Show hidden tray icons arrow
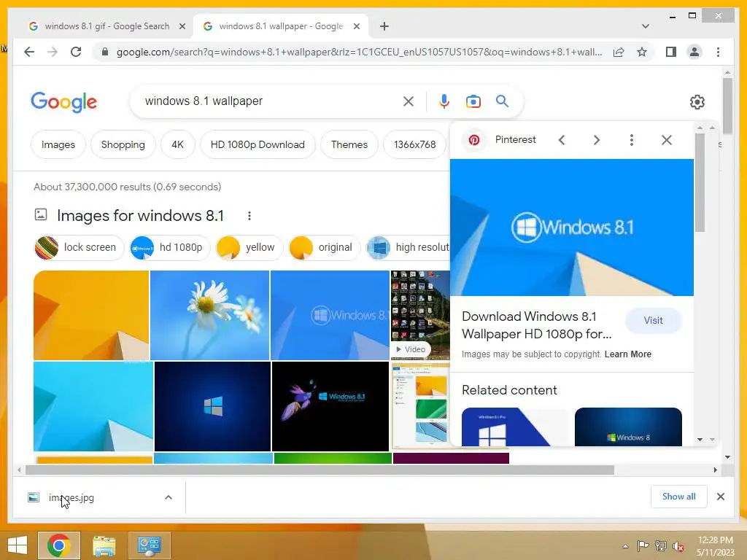Viewport: 747px width, 560px height. point(625,546)
